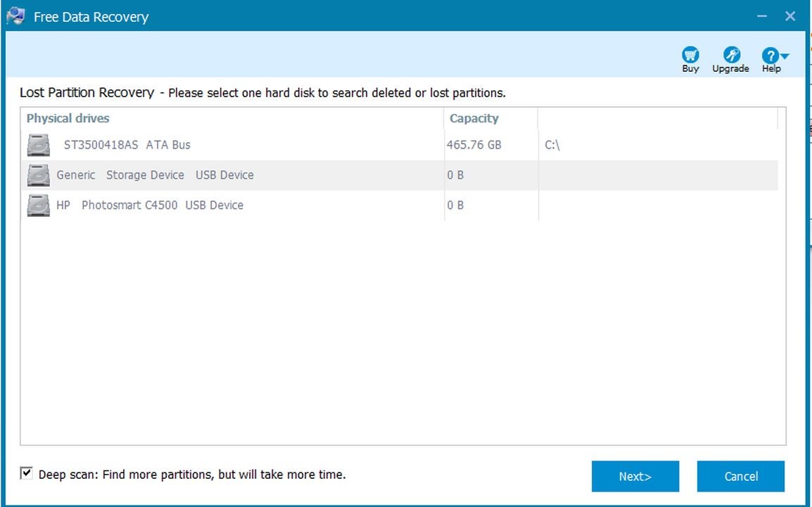812x507 pixels.
Task: Minimize the Free Data Recovery window
Action: pyautogui.click(x=762, y=16)
